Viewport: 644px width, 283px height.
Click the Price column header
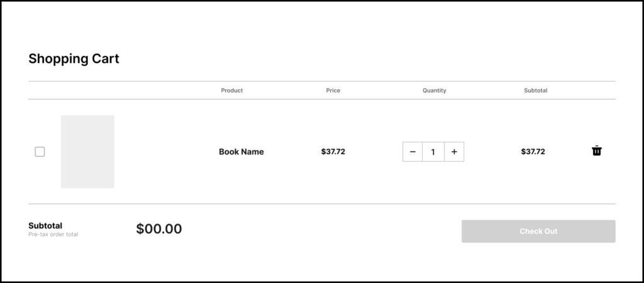tap(333, 91)
